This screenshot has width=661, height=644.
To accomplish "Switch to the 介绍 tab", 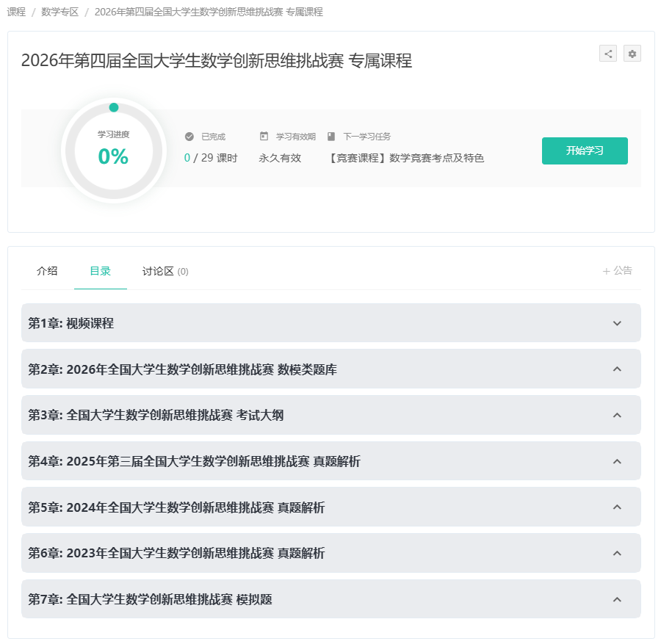I will tap(47, 271).
